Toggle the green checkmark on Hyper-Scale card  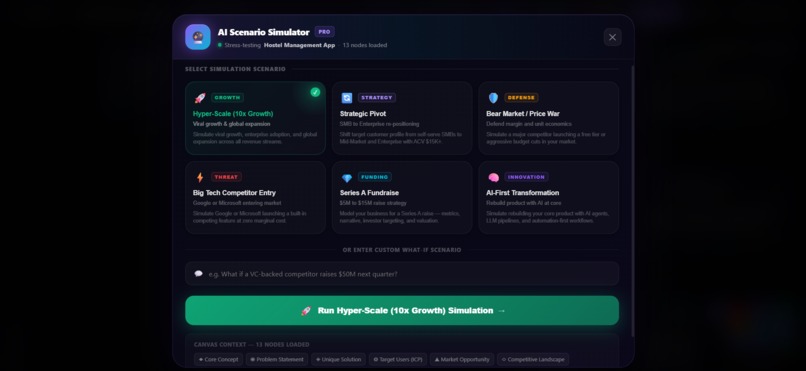[315, 92]
